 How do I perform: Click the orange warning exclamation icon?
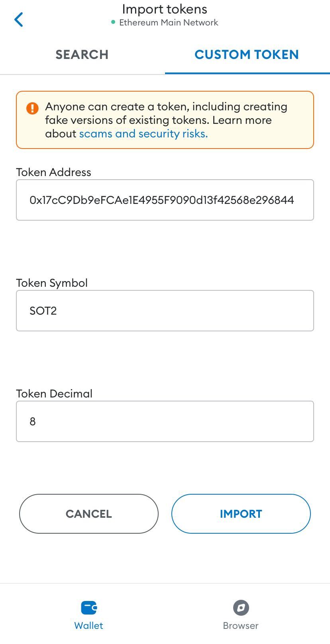[x=32, y=108]
